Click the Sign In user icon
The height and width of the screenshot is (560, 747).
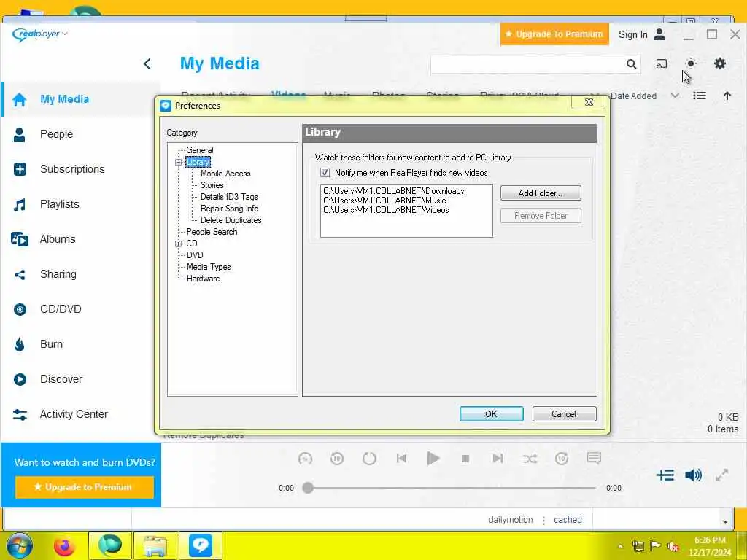pyautogui.click(x=659, y=34)
